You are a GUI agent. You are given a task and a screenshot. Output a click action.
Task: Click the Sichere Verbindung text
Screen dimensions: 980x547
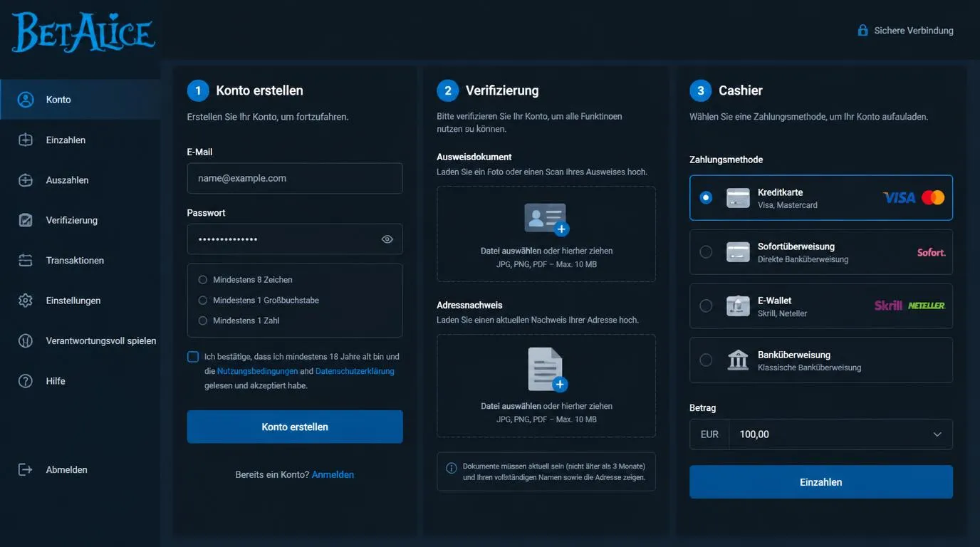(914, 31)
